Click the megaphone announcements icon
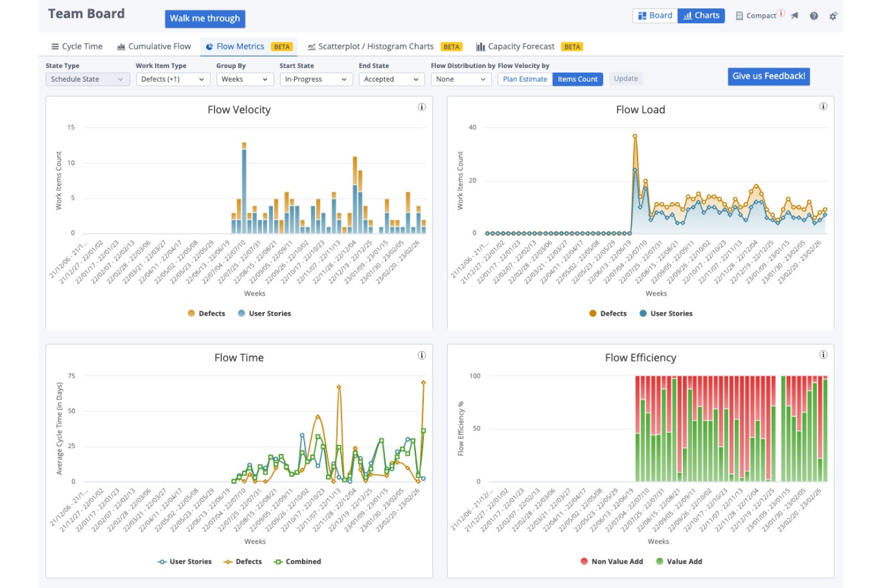This screenshot has width=882, height=588. coord(794,16)
